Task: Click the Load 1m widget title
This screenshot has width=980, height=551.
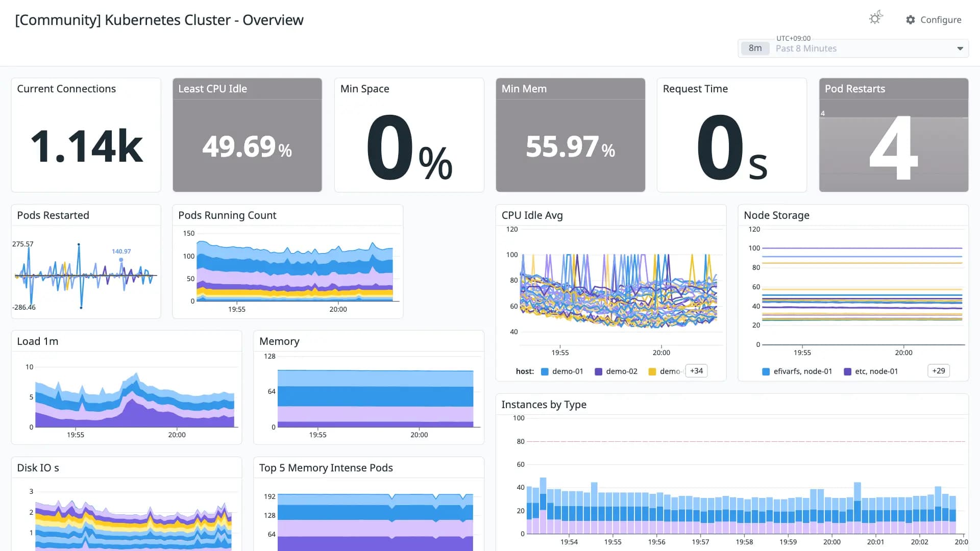Action: click(38, 341)
